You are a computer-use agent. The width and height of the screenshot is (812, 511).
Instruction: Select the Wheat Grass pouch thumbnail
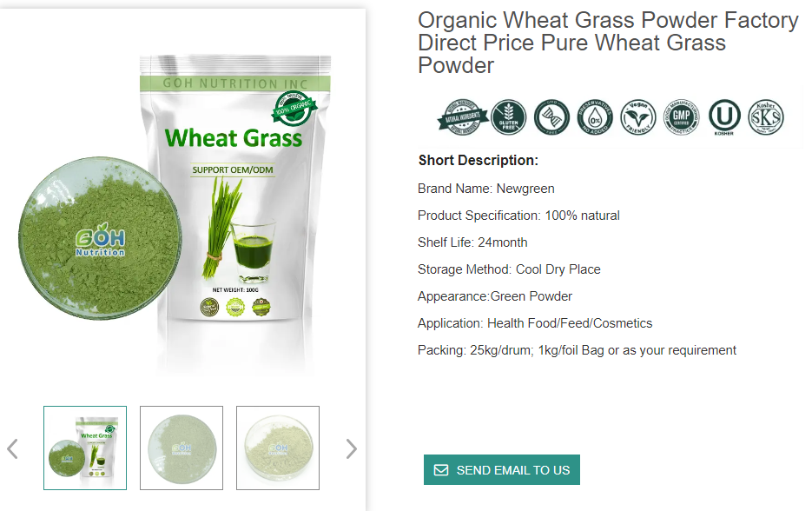(85, 448)
